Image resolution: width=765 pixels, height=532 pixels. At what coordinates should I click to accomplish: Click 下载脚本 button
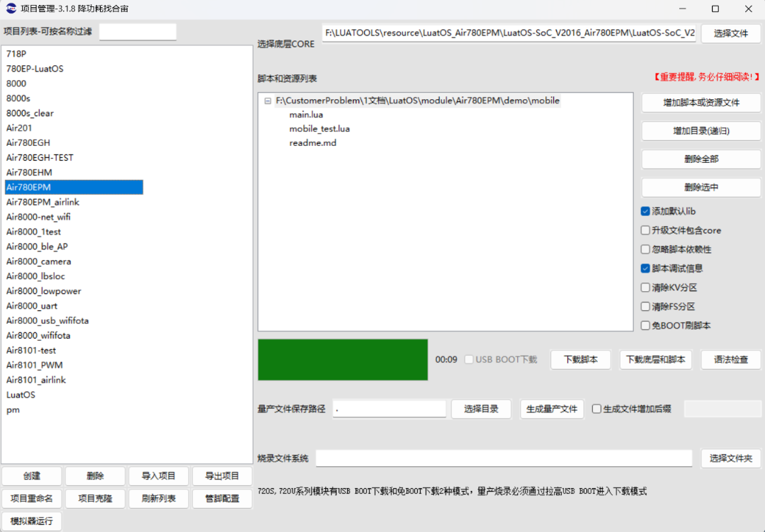point(581,360)
